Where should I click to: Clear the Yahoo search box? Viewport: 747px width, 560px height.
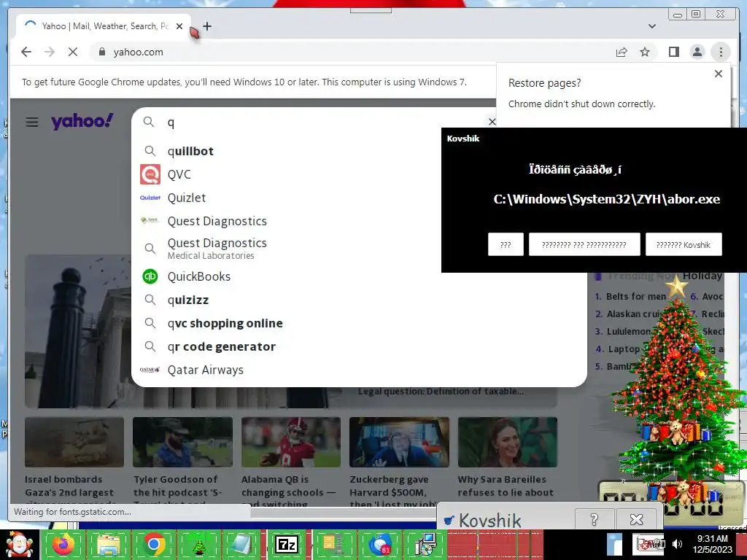pyautogui.click(x=492, y=122)
